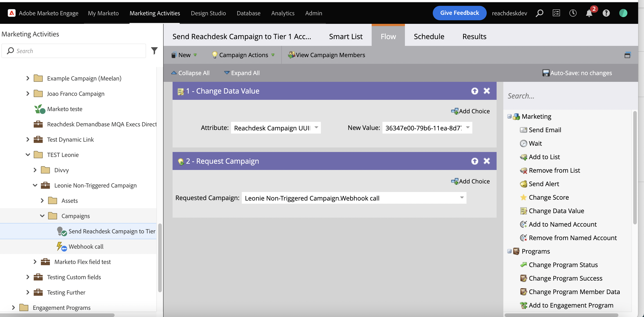Select Change Program Member Data action
Image resolution: width=644 pixels, height=317 pixels.
click(x=570, y=292)
